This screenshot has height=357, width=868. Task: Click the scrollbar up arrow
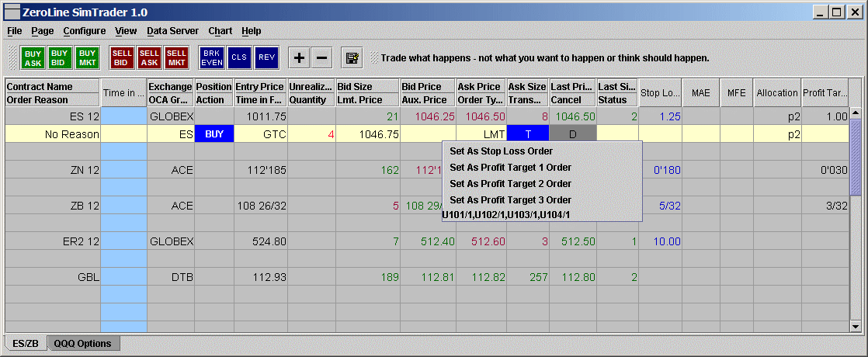pyautogui.click(x=856, y=113)
